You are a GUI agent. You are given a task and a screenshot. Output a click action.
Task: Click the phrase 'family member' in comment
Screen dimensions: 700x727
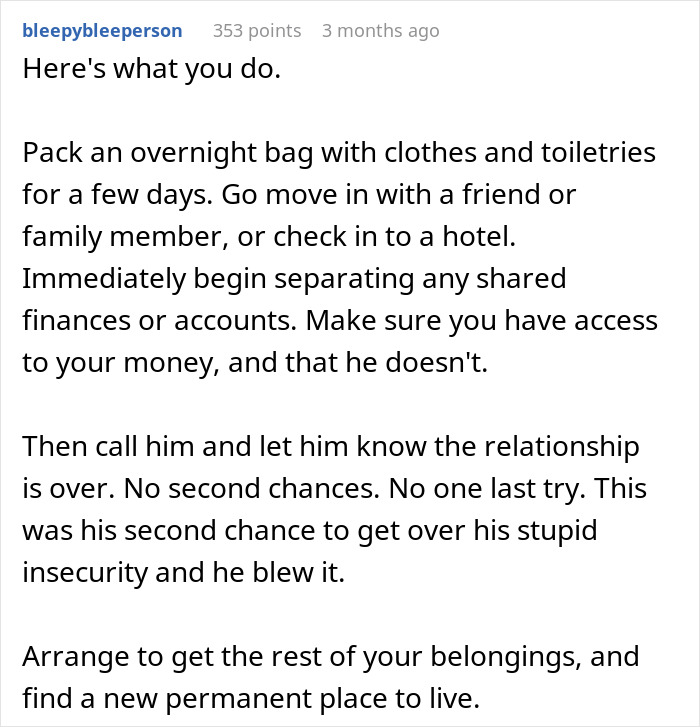point(121,236)
